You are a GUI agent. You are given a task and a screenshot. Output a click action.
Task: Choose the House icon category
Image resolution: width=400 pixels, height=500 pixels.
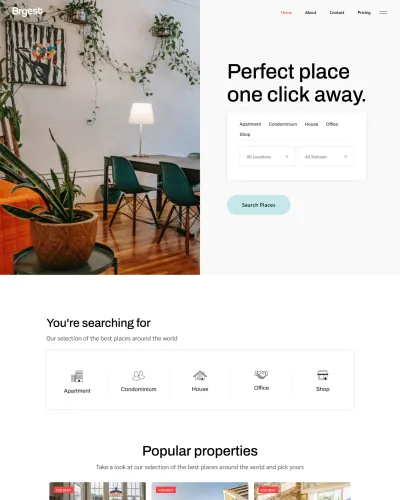[x=200, y=375]
